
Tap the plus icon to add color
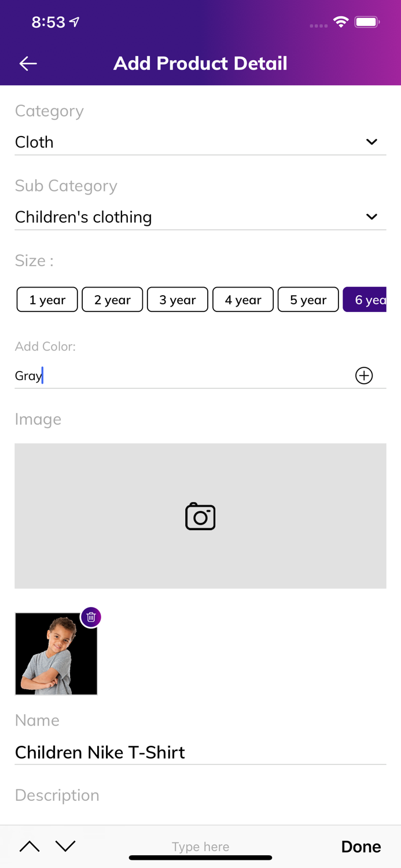click(x=364, y=376)
